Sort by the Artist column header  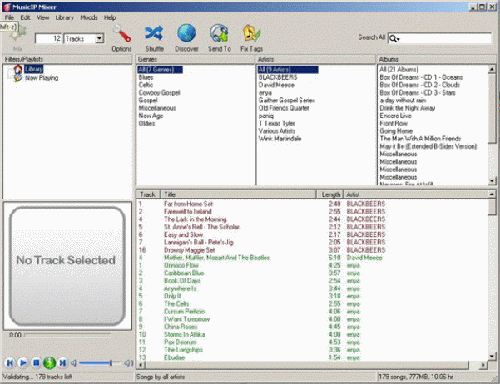point(416,194)
